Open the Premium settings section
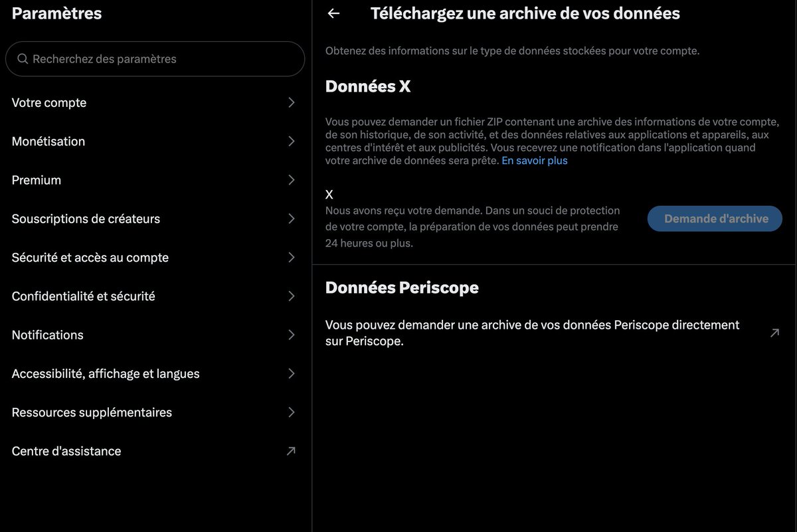This screenshot has width=797, height=532. [155, 180]
